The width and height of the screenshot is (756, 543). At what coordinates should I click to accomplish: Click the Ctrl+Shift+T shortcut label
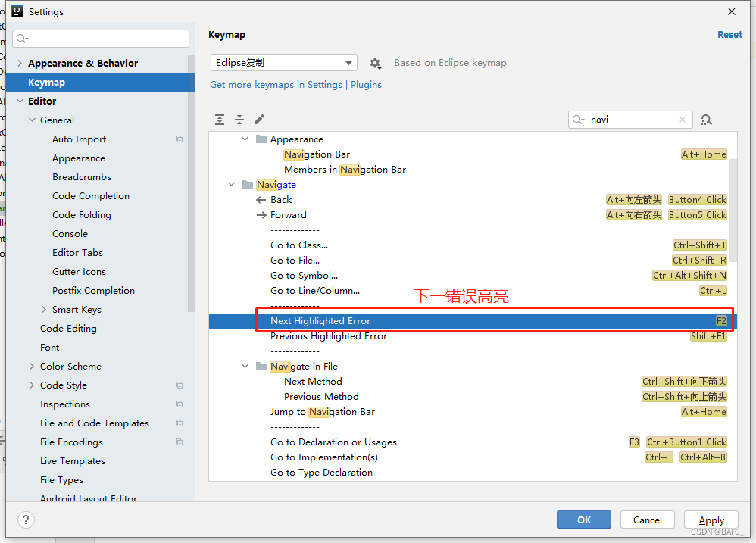(700, 245)
